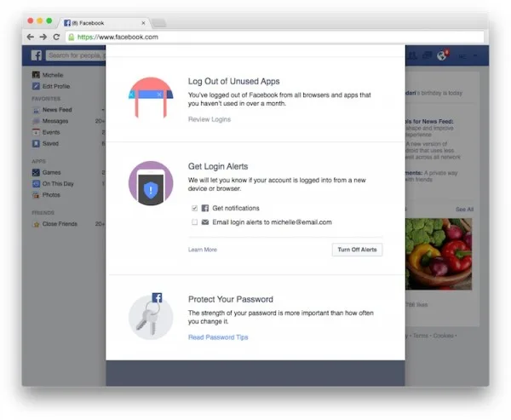Viewport: 511px width, 420px height.
Task: Click the Turn Off Alerts button
Action: [x=357, y=250]
